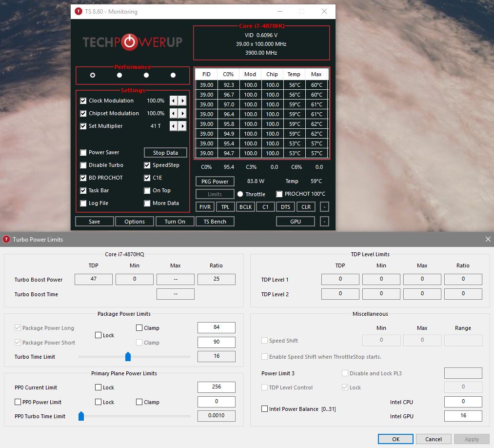This screenshot has height=448, width=494.
Task: Launch TS Bench benchmark
Action: 215,222
